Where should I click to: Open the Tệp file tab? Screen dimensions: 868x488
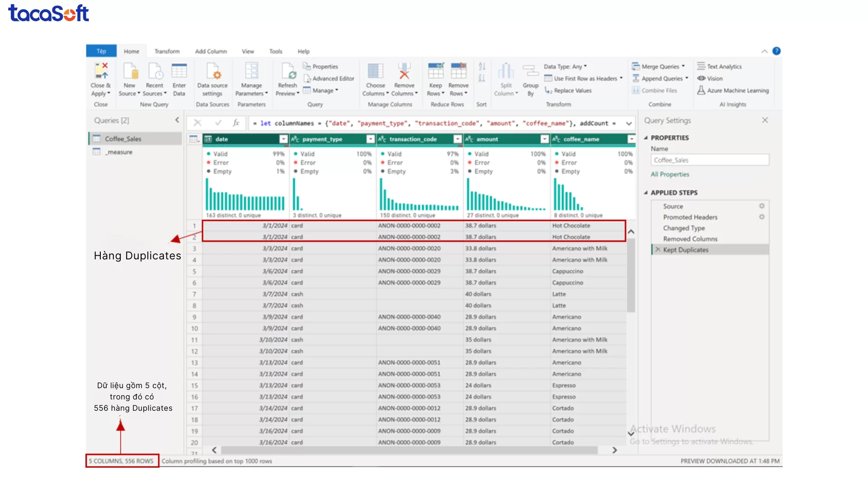click(101, 51)
